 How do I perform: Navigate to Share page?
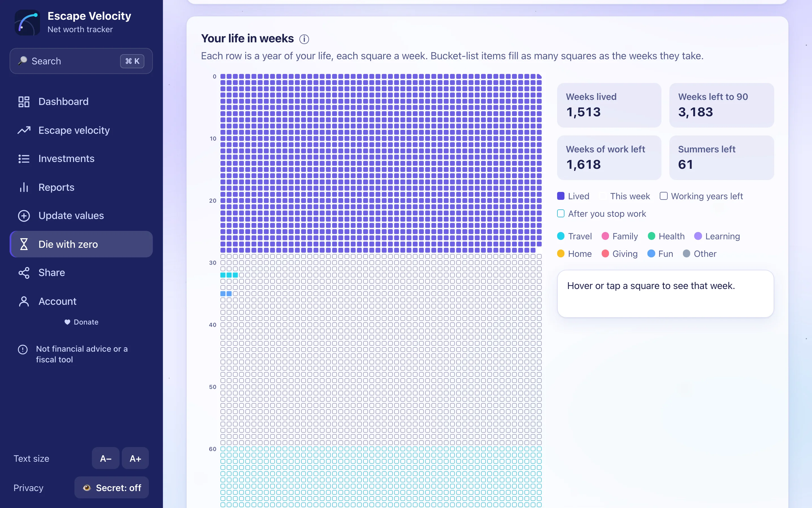click(x=81, y=273)
